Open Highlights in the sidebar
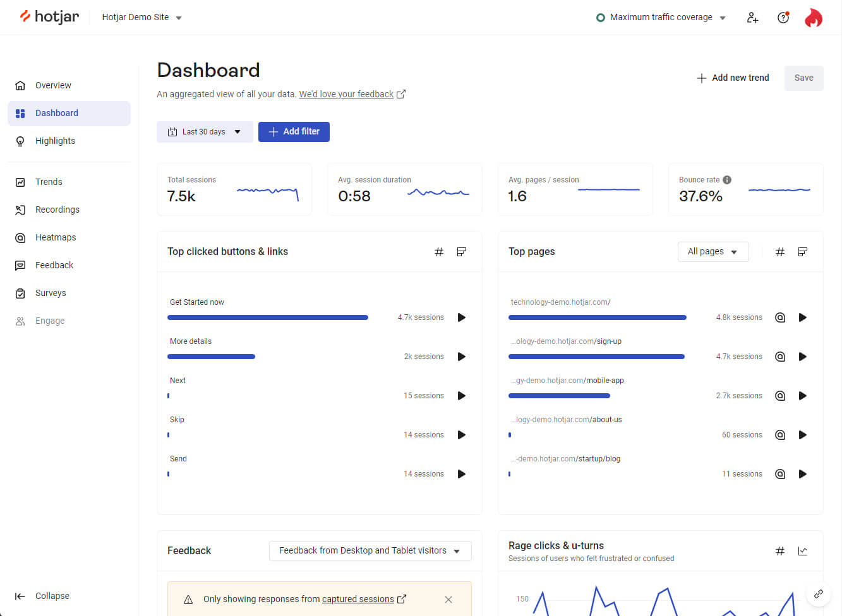This screenshot has height=616, width=842. point(69,141)
